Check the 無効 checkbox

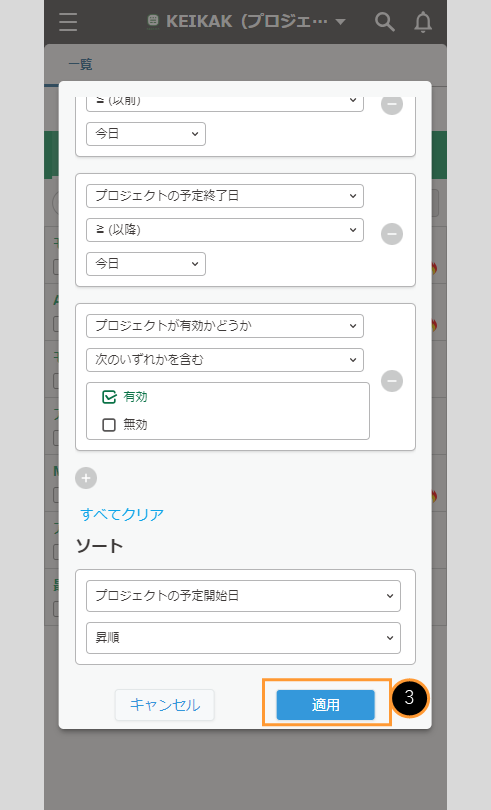tap(109, 425)
